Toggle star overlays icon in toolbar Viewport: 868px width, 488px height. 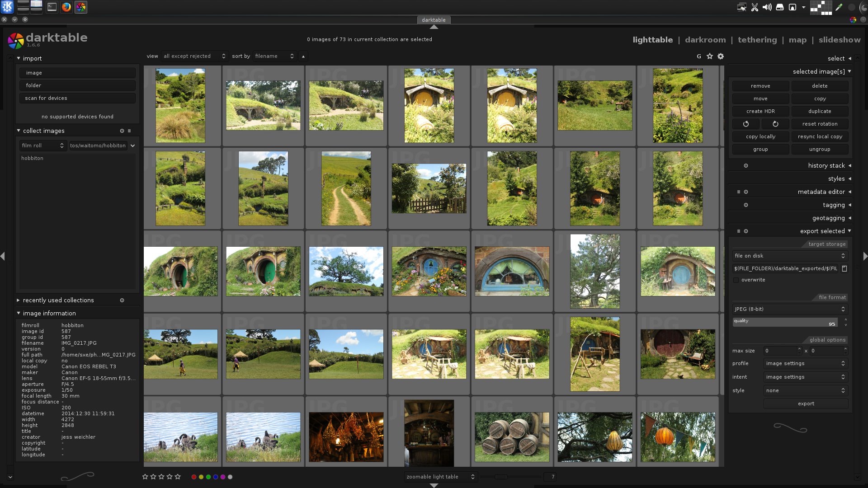[x=710, y=56]
